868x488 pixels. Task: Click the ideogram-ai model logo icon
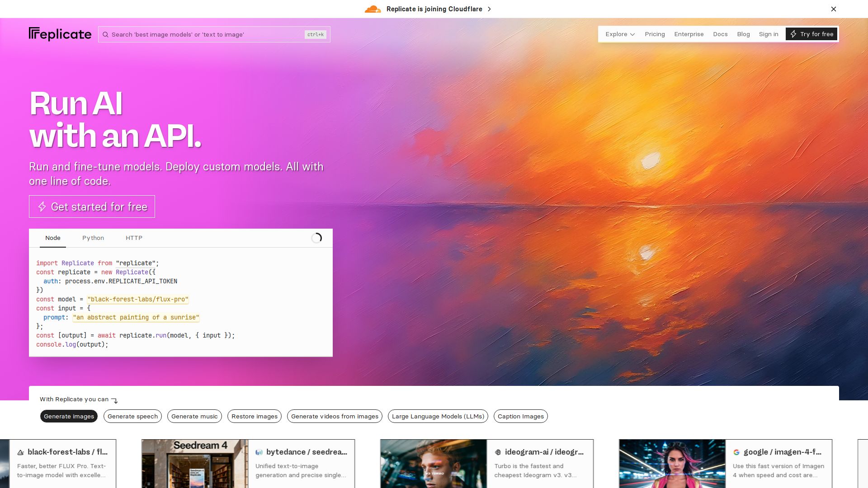point(498,452)
